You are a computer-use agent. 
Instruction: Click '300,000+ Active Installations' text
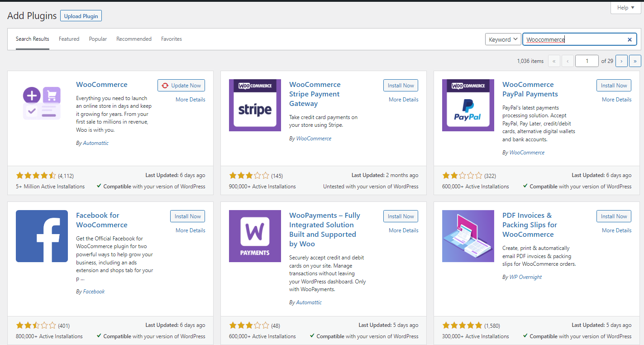click(476, 336)
